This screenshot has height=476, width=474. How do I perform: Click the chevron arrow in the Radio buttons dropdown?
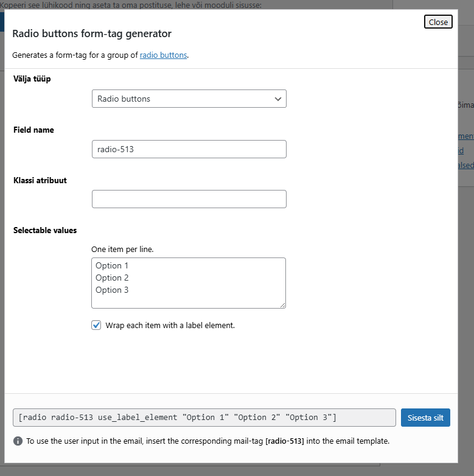pyautogui.click(x=278, y=99)
